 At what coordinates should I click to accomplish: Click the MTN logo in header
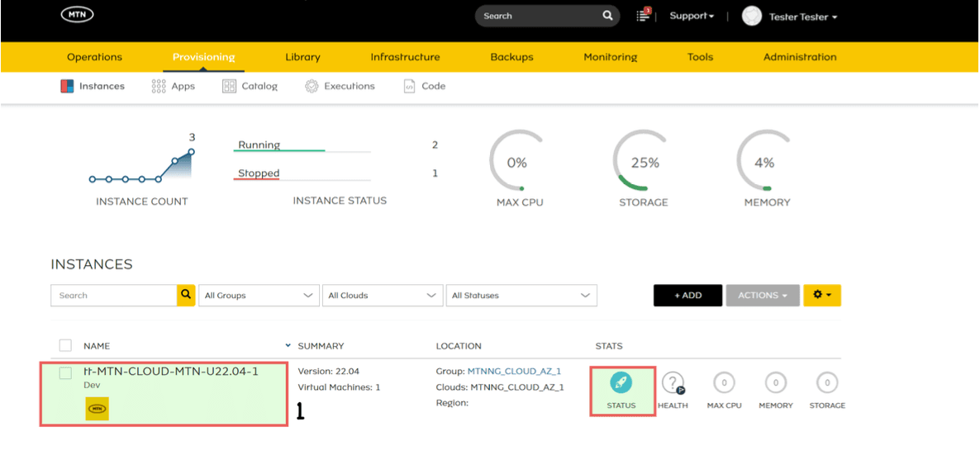[78, 16]
